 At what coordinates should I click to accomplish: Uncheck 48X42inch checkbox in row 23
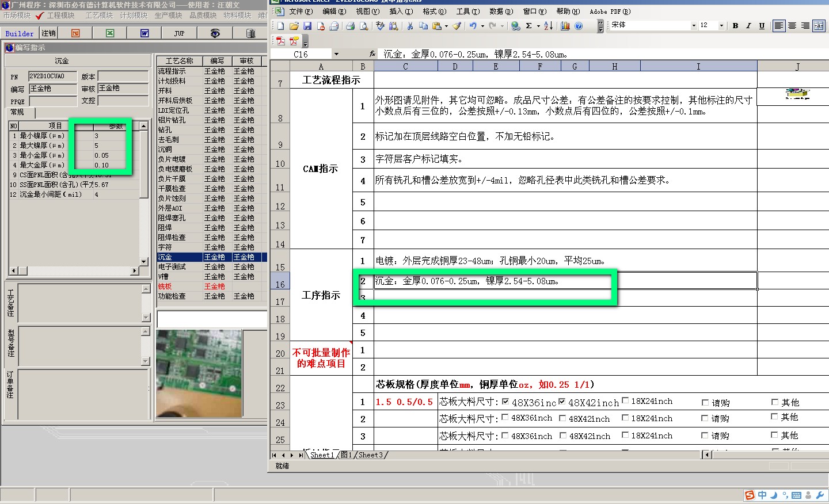562,402
